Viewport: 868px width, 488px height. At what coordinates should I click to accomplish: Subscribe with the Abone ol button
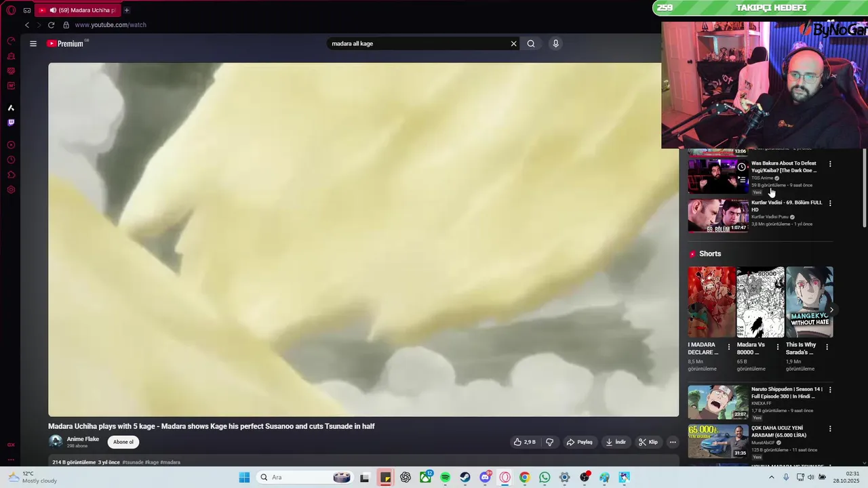click(123, 442)
